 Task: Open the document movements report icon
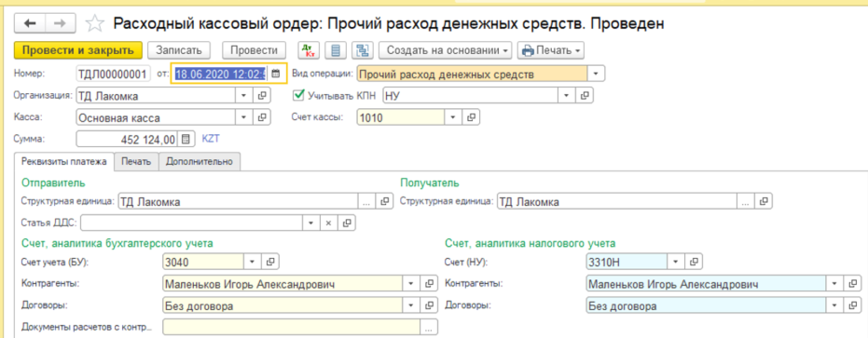tap(335, 50)
